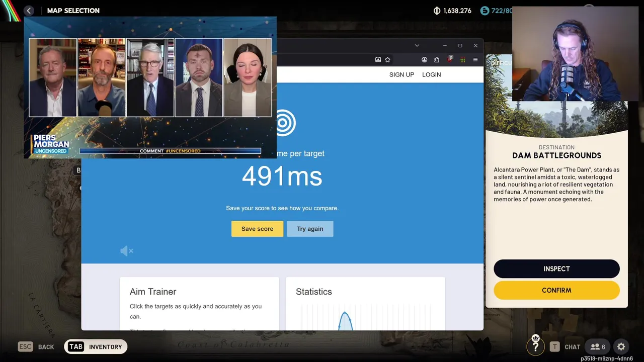Click the ESC Back button
This screenshot has width=644, height=362.
36,346
